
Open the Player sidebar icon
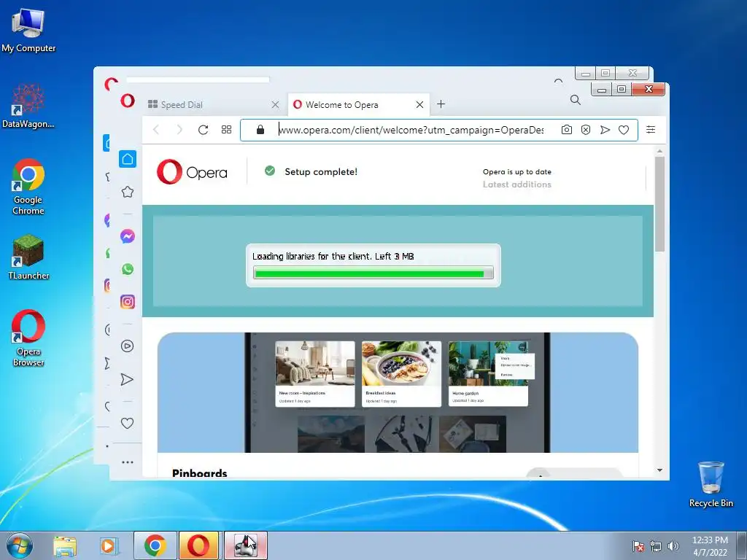pos(127,346)
